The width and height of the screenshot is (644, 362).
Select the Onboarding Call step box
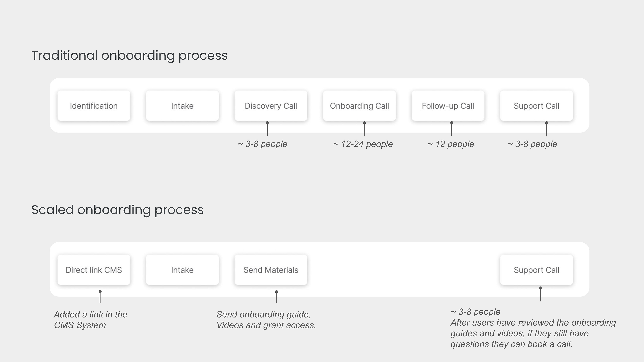(359, 106)
